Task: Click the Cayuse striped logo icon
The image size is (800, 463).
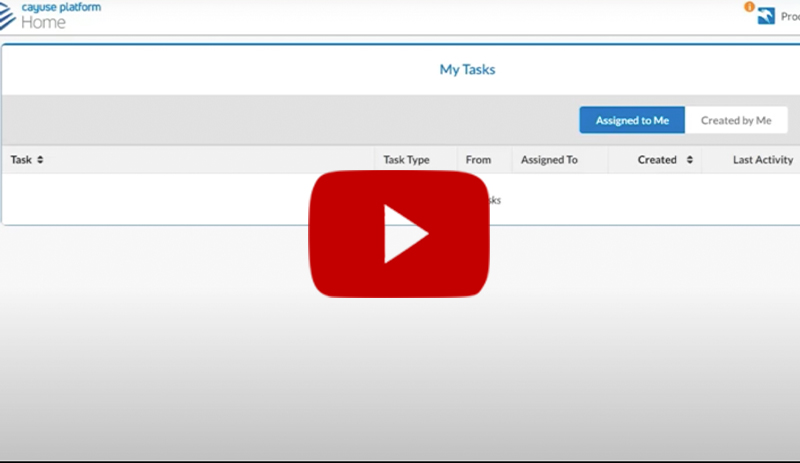Action: click(8, 15)
